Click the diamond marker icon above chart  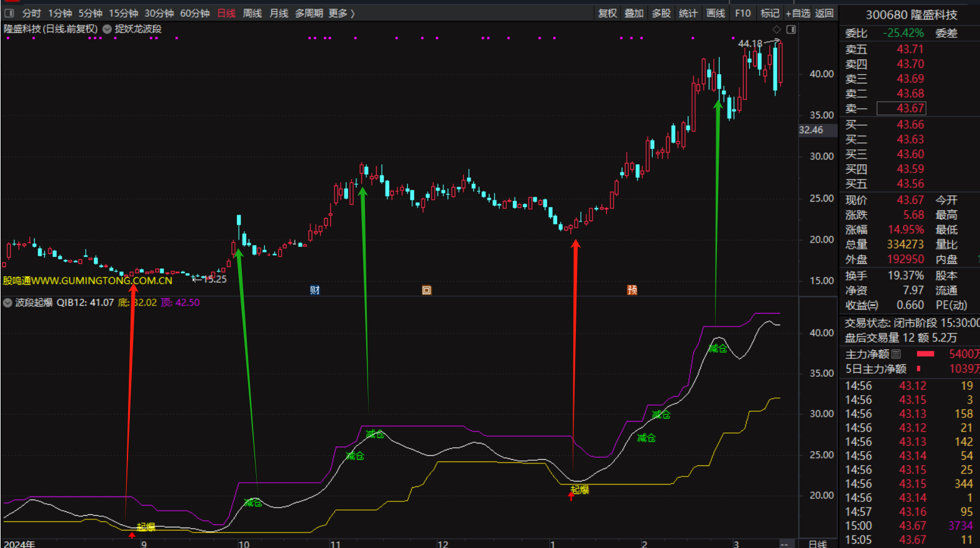(x=776, y=29)
